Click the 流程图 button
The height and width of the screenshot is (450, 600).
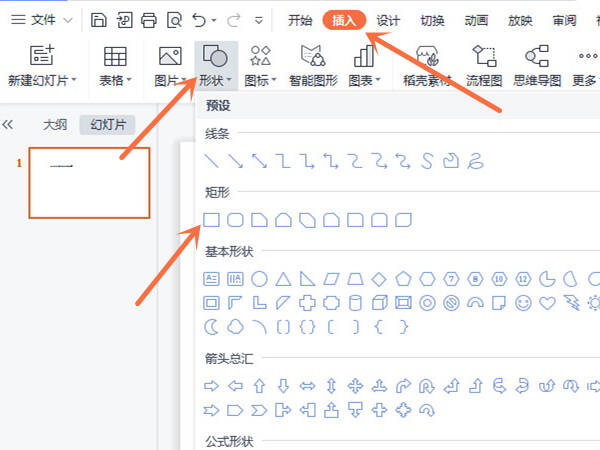pos(484,66)
